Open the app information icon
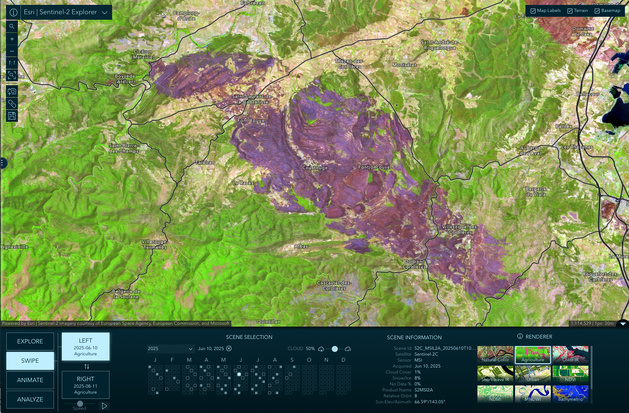Screen dimensions: 629x413 coord(13,12)
